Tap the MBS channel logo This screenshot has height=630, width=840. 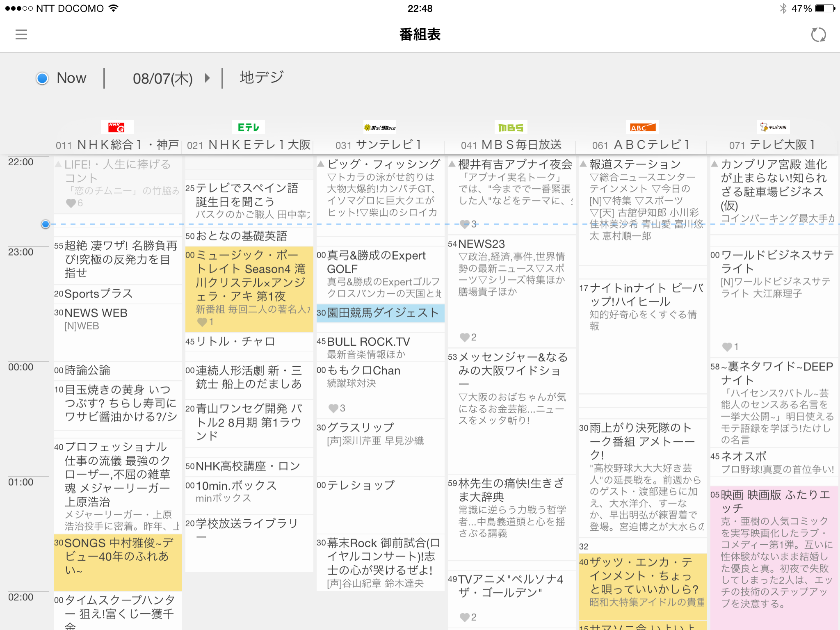[511, 127]
